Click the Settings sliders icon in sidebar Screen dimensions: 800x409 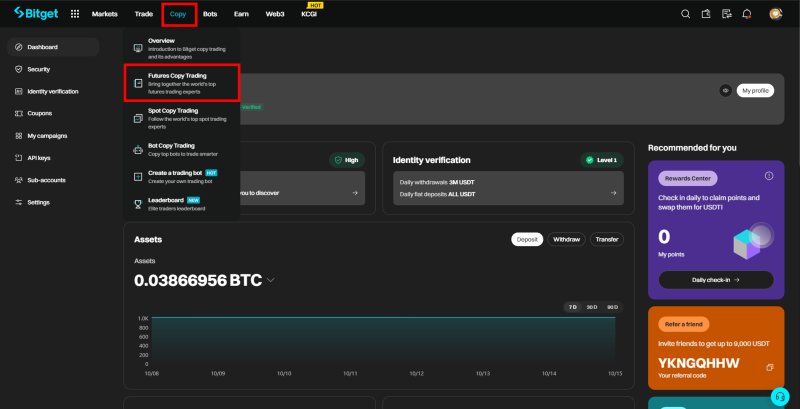coord(19,202)
